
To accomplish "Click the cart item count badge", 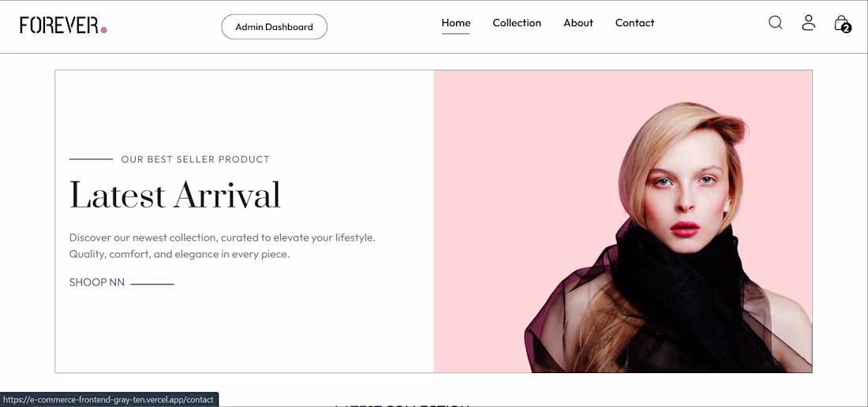I will click(x=846, y=28).
